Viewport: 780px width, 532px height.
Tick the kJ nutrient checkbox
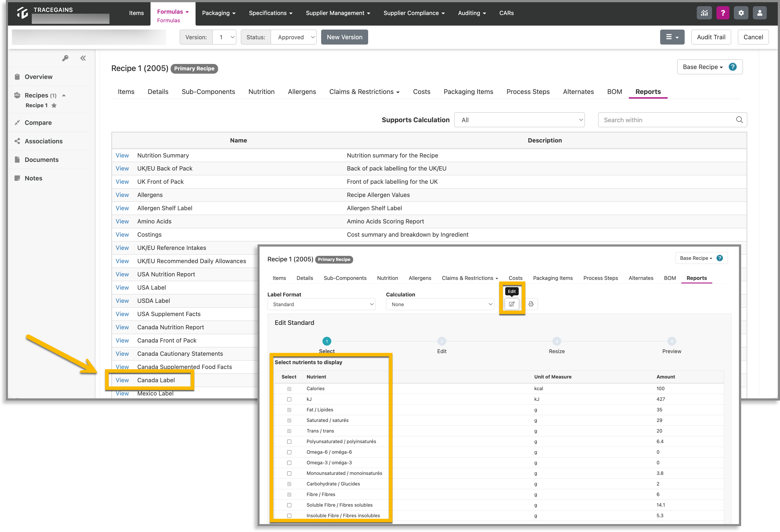pyautogui.click(x=289, y=399)
